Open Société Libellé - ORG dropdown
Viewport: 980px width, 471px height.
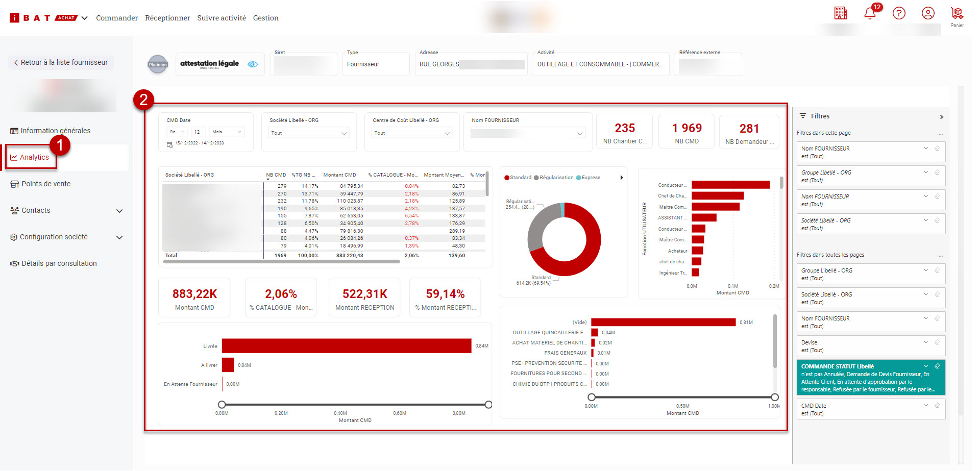click(309, 133)
